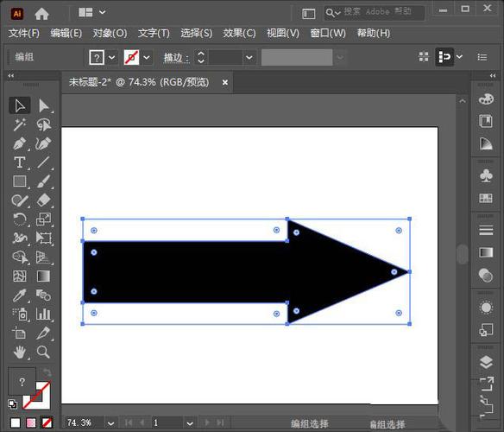Go to the Home screen

[x=41, y=14]
